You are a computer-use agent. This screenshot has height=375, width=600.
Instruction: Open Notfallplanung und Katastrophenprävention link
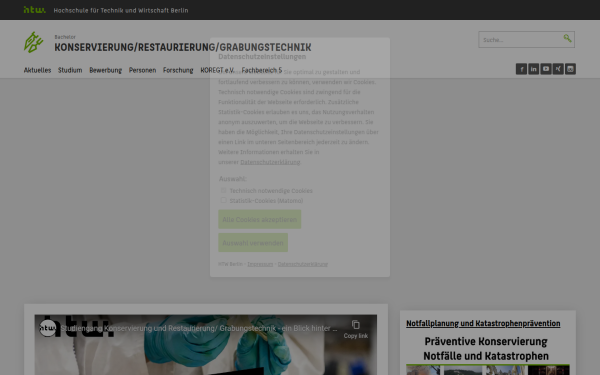483,323
